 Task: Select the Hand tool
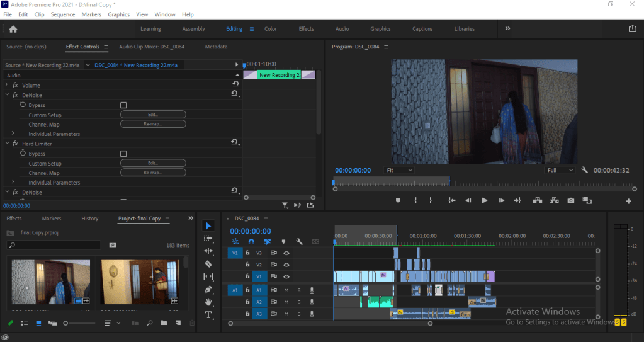pos(209,302)
